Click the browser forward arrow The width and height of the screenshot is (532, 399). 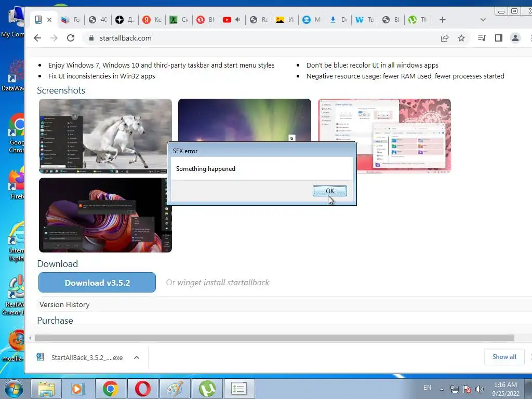54,38
